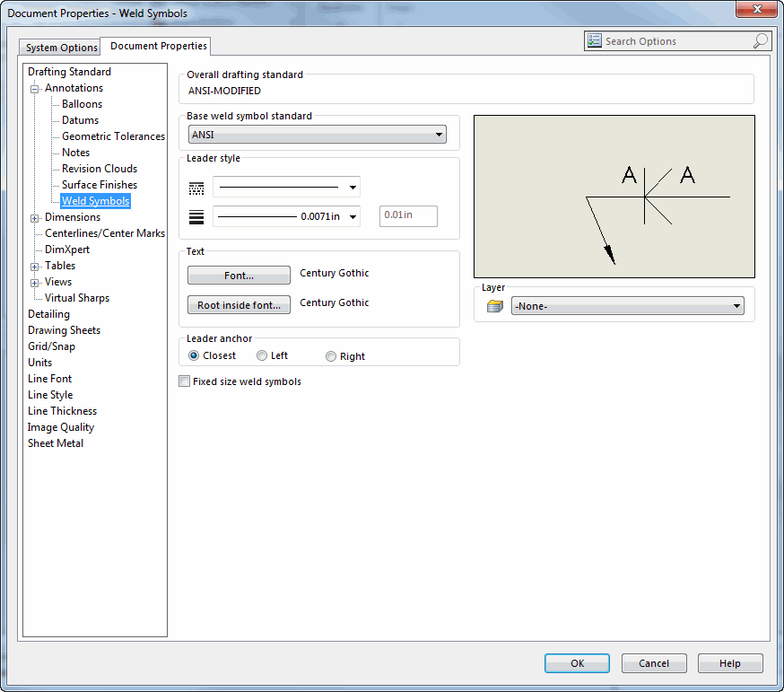Open Help for this dialog

[x=730, y=663]
